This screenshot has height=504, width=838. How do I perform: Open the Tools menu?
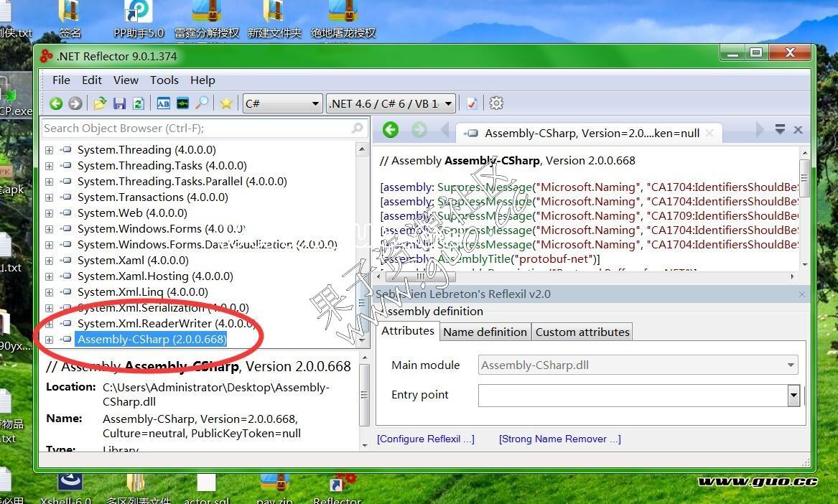164,80
